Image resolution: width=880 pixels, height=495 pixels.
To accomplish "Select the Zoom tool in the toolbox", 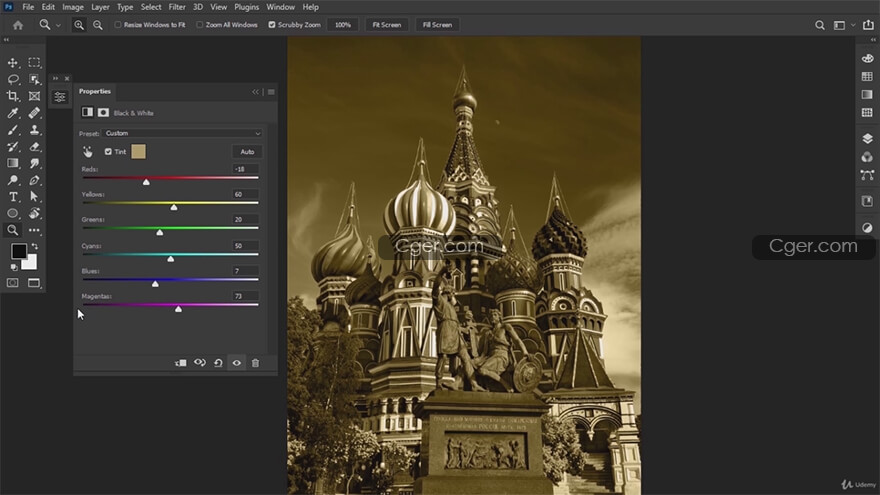I will coord(13,230).
